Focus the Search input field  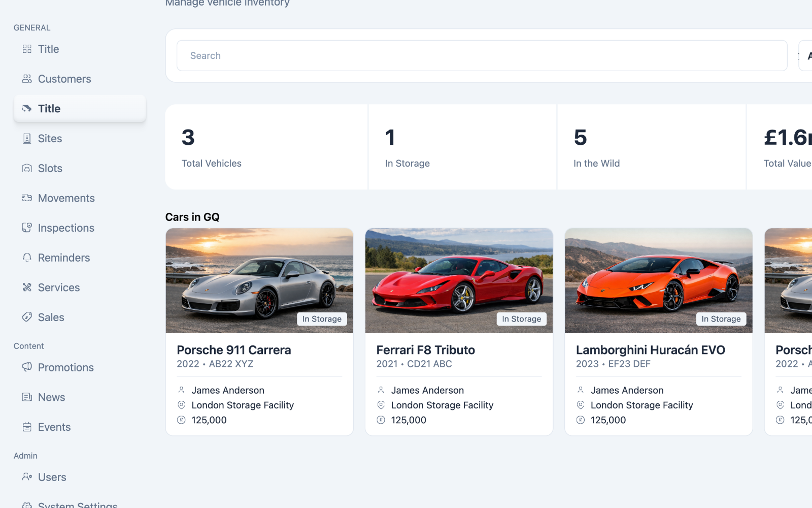point(482,55)
